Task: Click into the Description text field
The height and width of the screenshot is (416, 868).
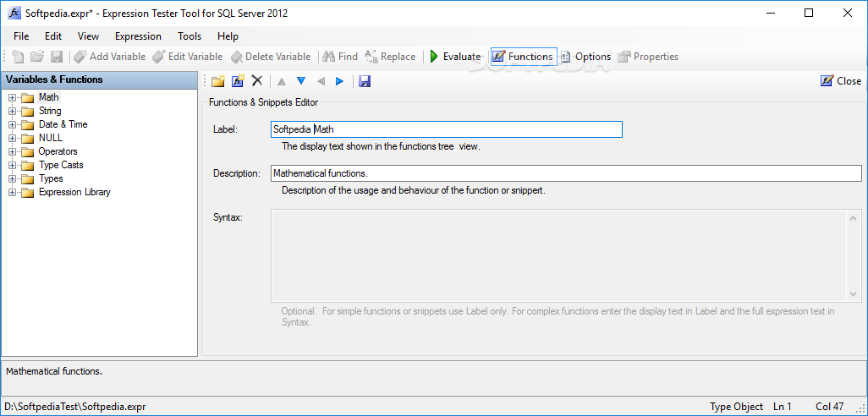Action: (x=566, y=173)
